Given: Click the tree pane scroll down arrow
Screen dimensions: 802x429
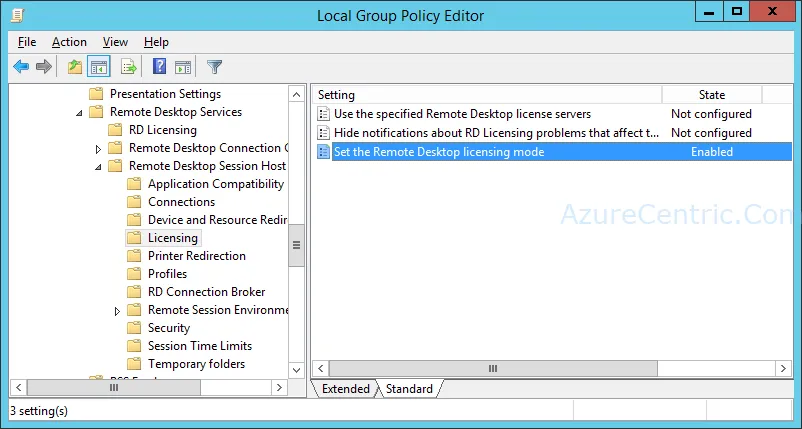Looking at the screenshot, I should [x=296, y=369].
